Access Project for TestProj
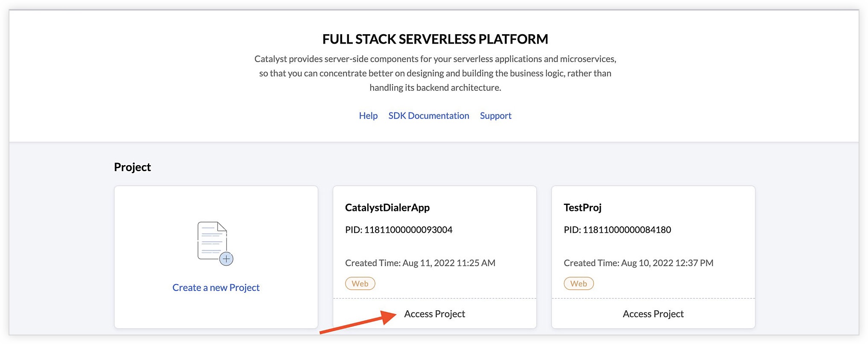This screenshot has width=868, height=344. [653, 314]
